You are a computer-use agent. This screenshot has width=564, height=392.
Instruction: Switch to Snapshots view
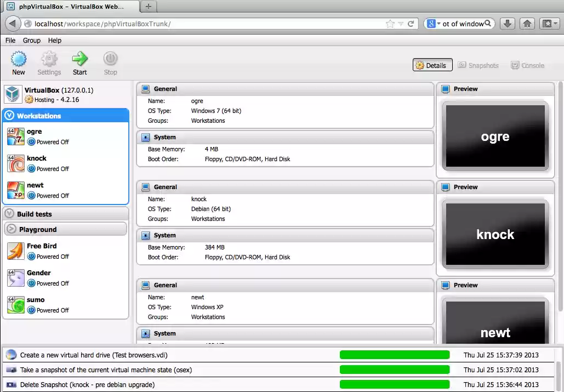click(x=478, y=65)
